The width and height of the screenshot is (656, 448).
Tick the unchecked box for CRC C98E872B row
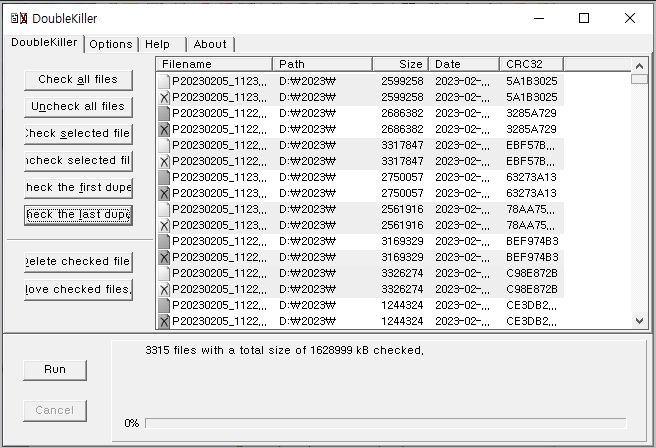(x=164, y=273)
